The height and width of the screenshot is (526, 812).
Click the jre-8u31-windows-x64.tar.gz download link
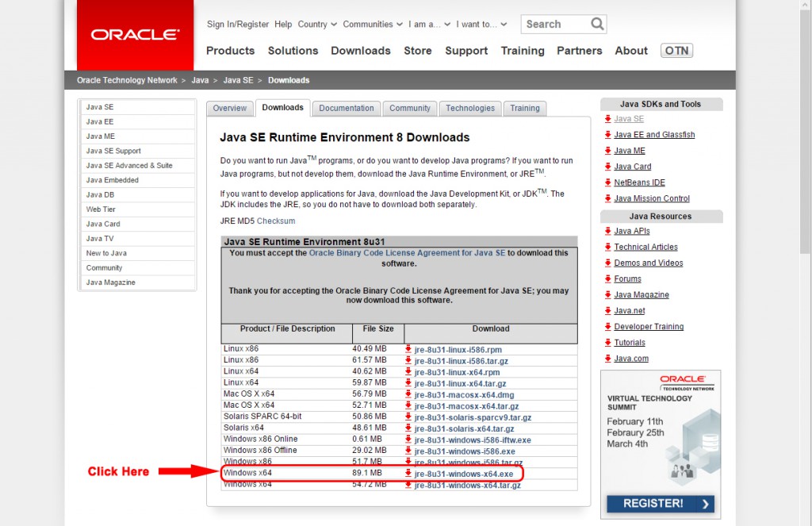468,485
